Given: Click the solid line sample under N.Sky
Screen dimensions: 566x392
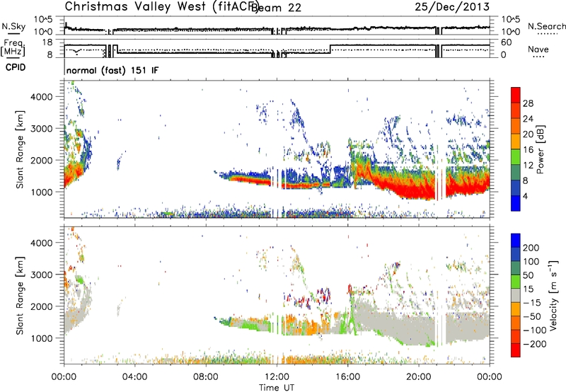Looking at the screenshot, I should point(13,33).
